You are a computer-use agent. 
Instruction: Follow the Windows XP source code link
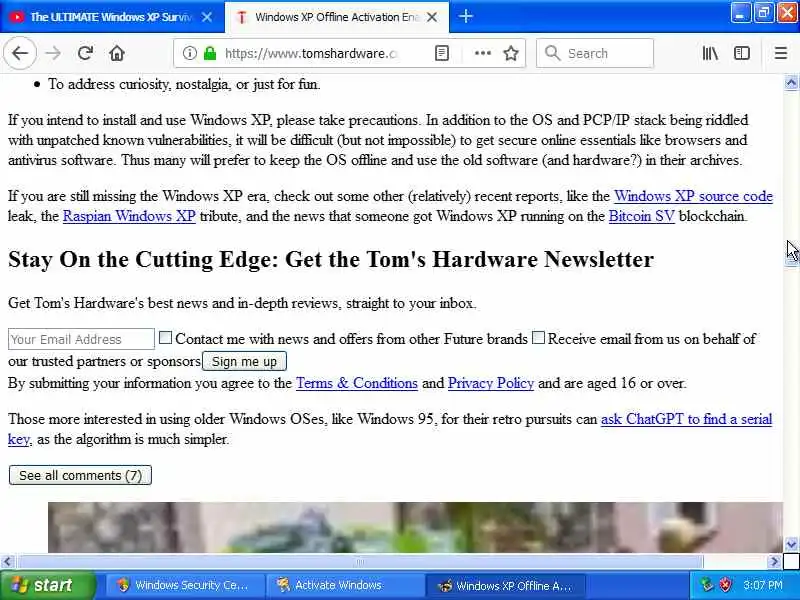point(693,196)
